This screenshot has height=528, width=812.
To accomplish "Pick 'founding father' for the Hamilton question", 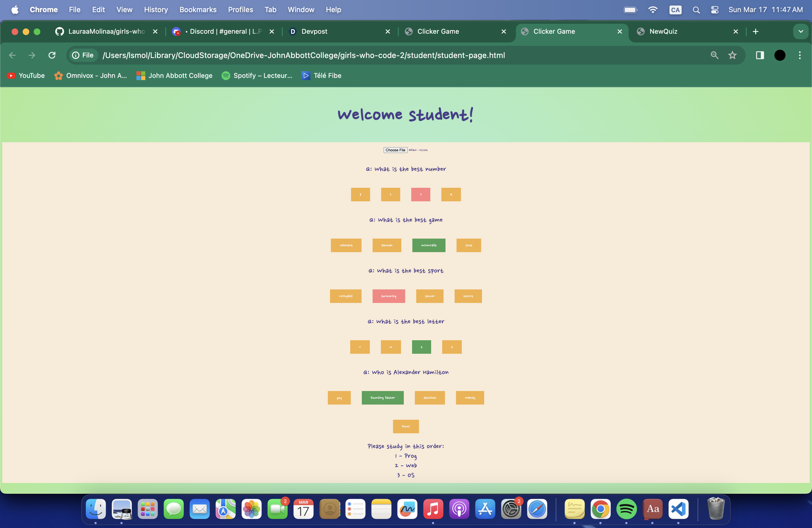I will tap(383, 398).
